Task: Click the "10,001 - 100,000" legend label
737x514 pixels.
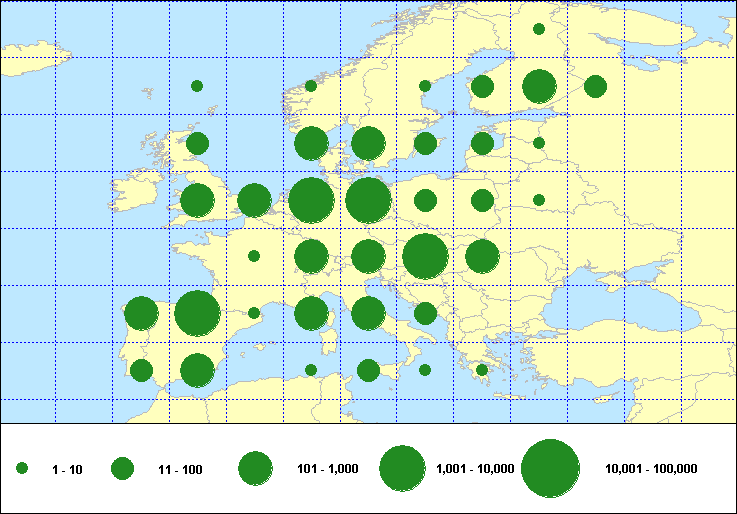Action: [651, 468]
